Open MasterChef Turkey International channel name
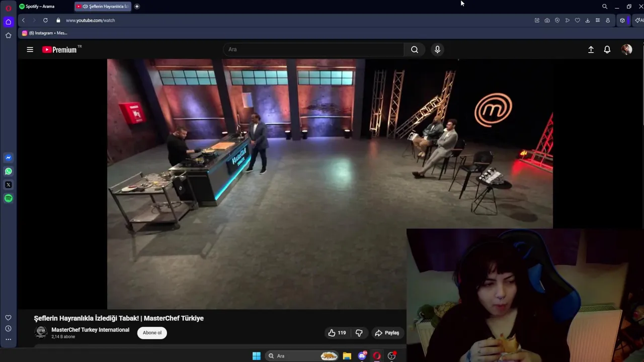 pyautogui.click(x=90, y=330)
